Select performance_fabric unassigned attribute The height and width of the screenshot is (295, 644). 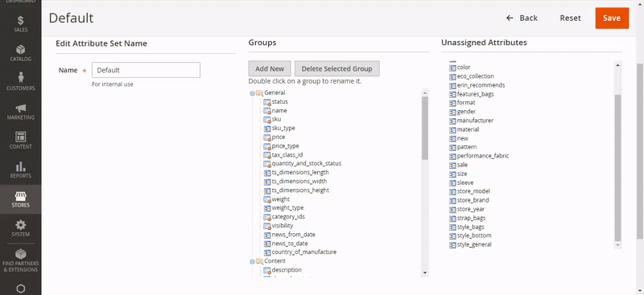coord(483,156)
